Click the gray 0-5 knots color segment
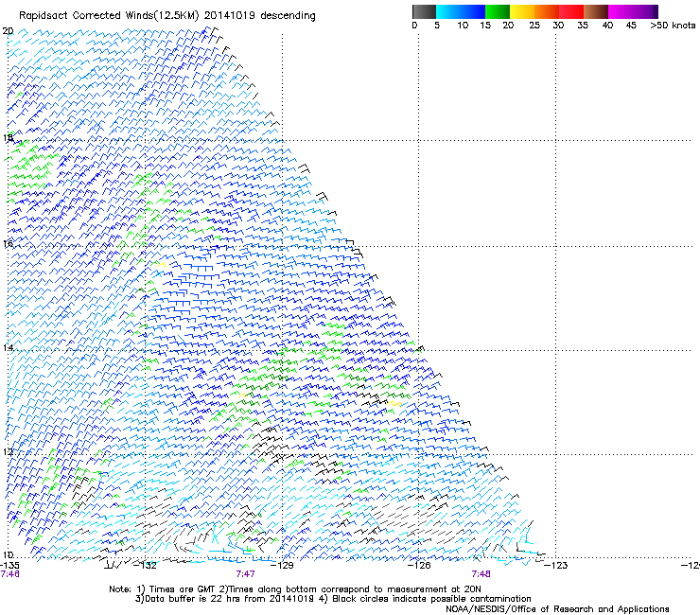The width and height of the screenshot is (700, 615). (424, 11)
